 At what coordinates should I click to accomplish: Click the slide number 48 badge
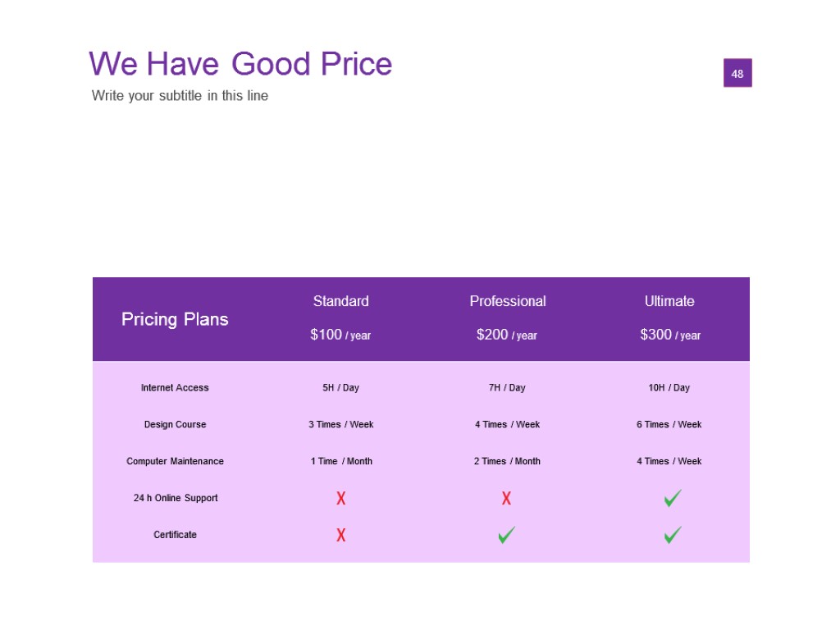tap(737, 73)
